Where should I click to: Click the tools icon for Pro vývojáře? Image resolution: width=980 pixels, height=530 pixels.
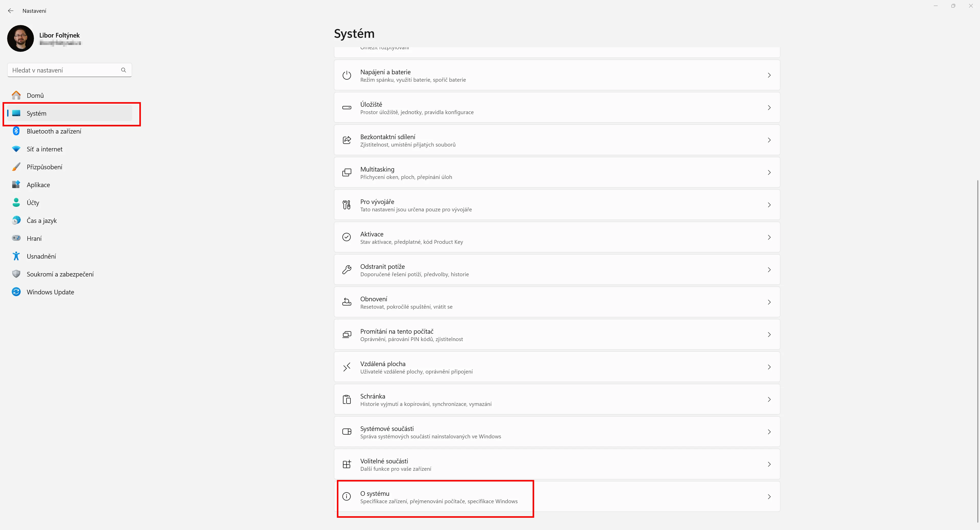[x=347, y=205]
